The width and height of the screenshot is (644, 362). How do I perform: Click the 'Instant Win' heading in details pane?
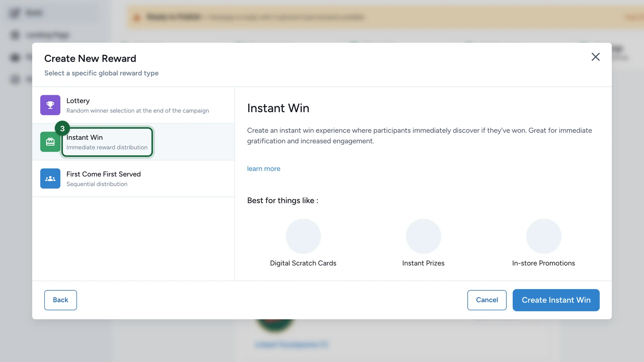(x=278, y=108)
